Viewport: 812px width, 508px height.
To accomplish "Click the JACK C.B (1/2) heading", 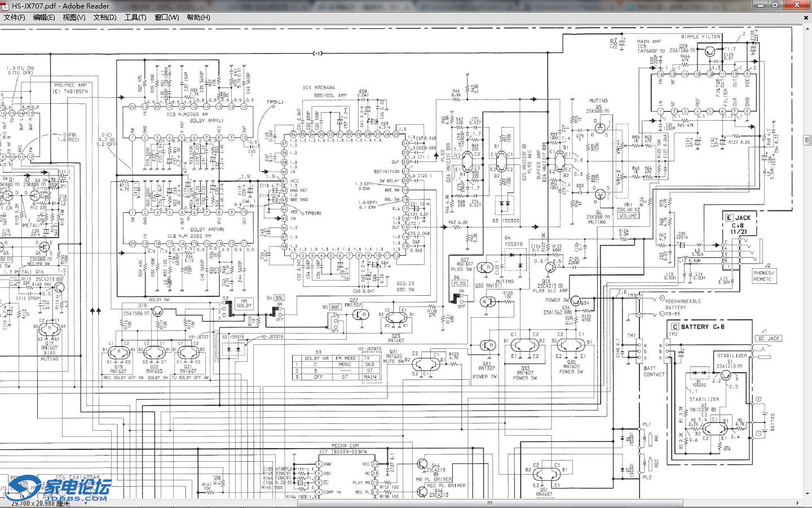I will point(739,225).
